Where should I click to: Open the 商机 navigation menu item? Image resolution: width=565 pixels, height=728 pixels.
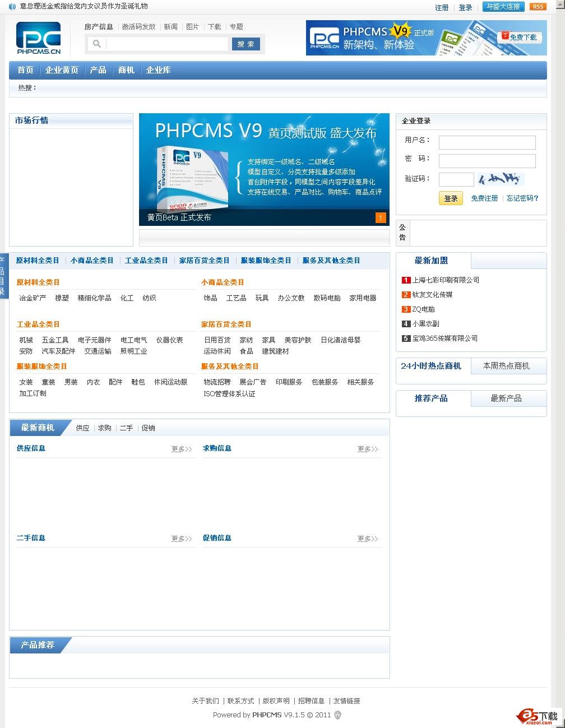click(126, 69)
